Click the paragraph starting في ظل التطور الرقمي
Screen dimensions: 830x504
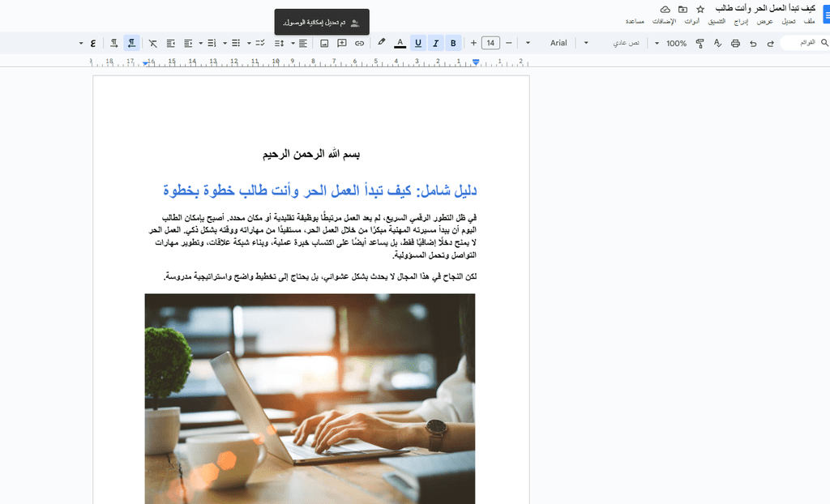pos(312,236)
